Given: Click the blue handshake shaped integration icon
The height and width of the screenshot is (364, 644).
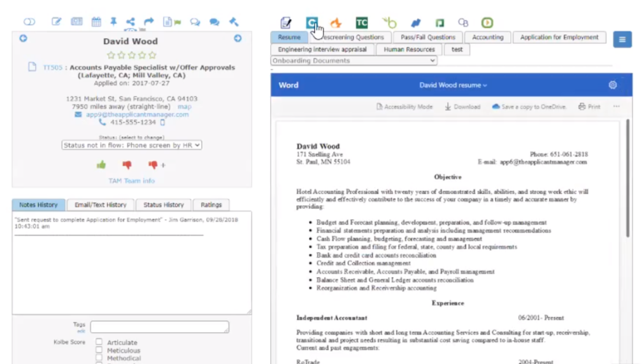Looking at the screenshot, I should pos(416,22).
